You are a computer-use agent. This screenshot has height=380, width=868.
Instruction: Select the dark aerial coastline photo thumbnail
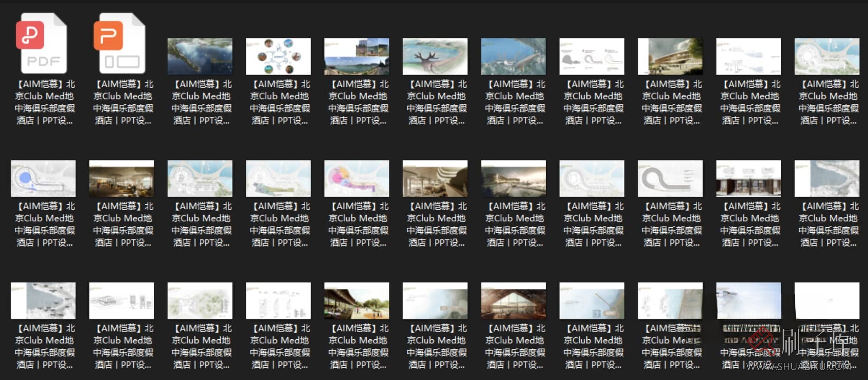200,56
